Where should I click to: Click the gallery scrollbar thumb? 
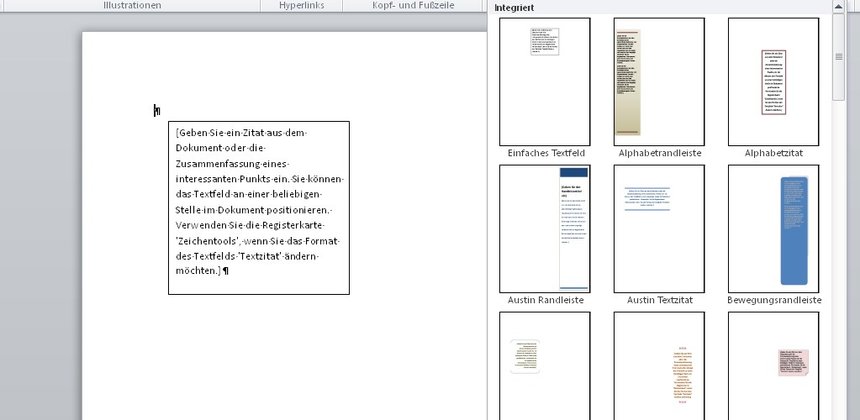click(839, 56)
